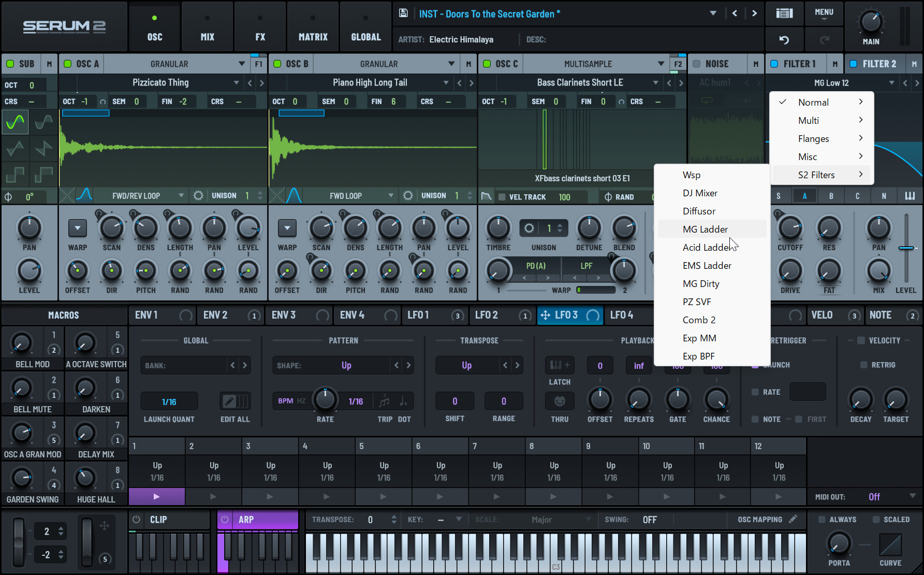Click the CLIP button
Viewport: 924px width, 575px height.
click(x=169, y=519)
